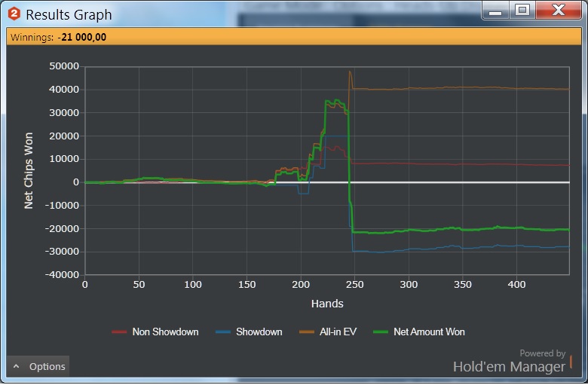This screenshot has width=588, height=385.
Task: Toggle the Net Amount Won legend entry
Action: (x=419, y=332)
